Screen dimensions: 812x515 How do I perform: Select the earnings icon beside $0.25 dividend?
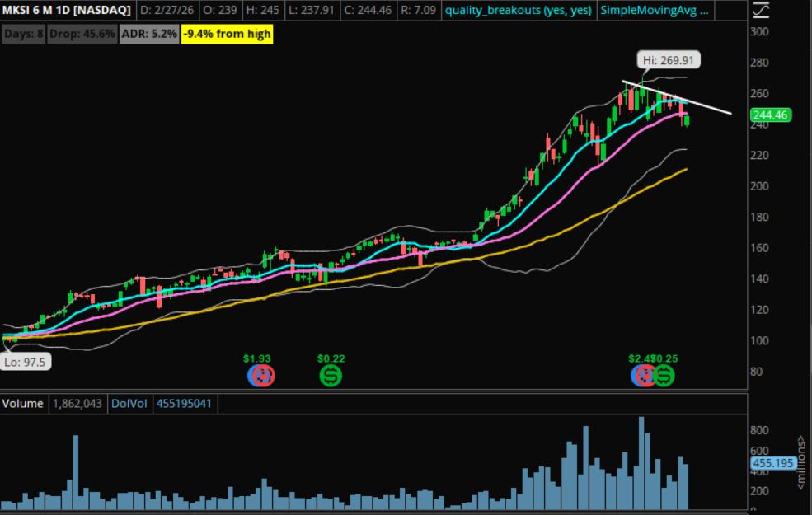[644, 376]
